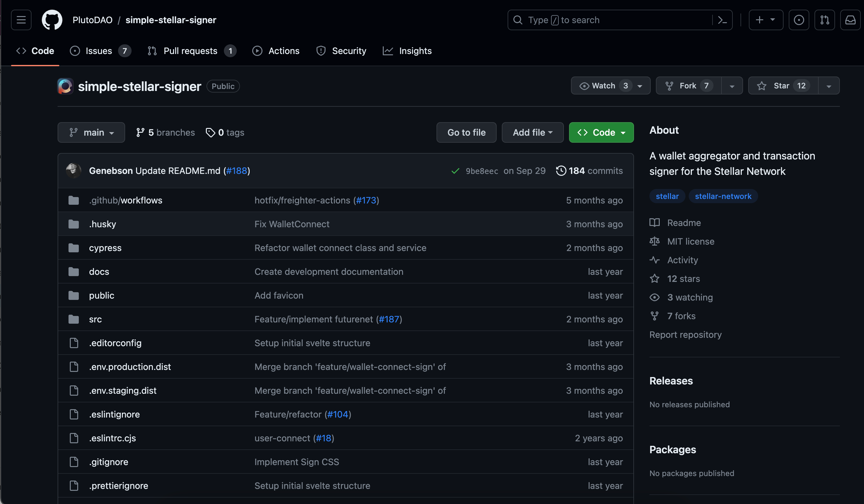Open the stellar-network topic tag

click(723, 196)
